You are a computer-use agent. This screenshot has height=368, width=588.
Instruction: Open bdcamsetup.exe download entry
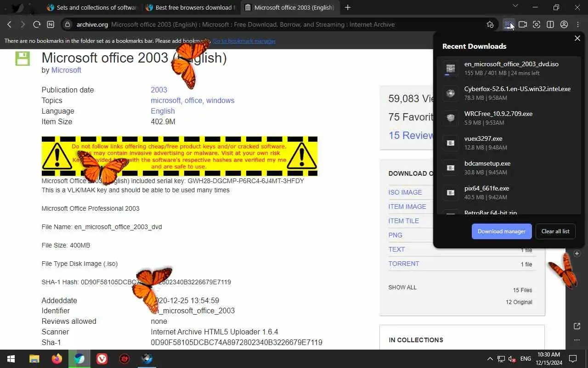509,168
